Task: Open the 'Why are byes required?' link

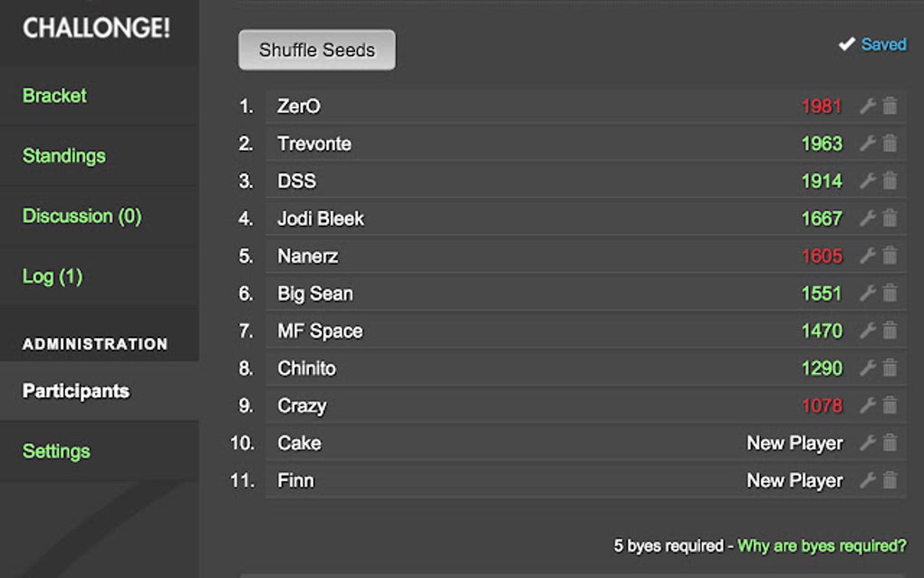Action: click(x=822, y=545)
